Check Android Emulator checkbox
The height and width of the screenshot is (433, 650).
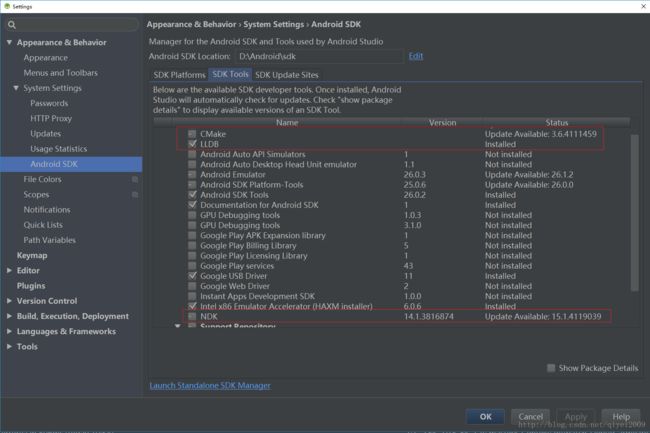(x=192, y=174)
